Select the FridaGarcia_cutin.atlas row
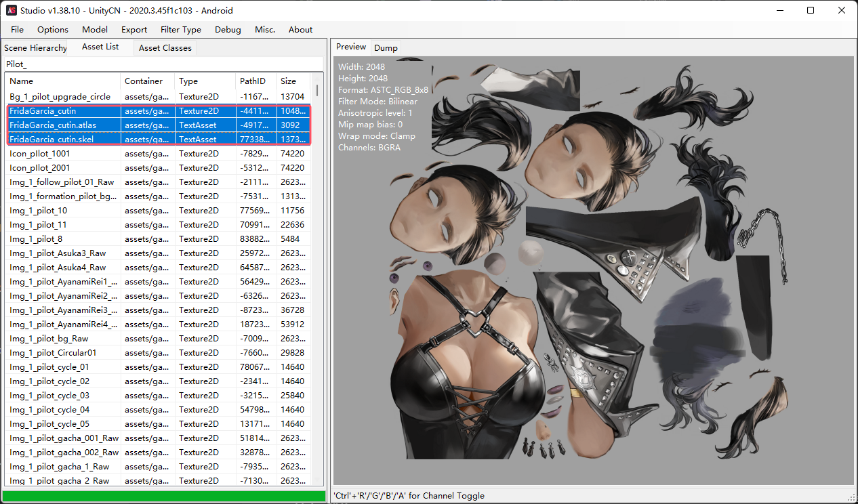Screen dimensions: 858x504 tap(158, 125)
